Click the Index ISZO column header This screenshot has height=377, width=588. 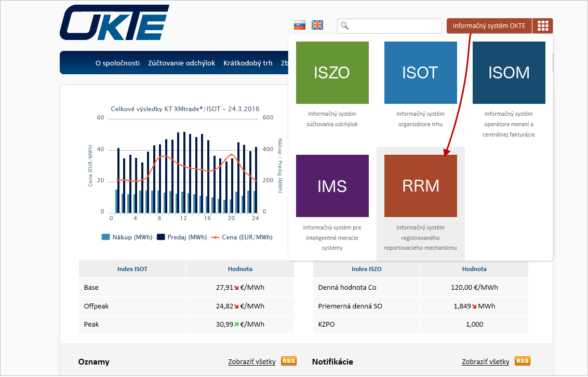click(x=366, y=269)
